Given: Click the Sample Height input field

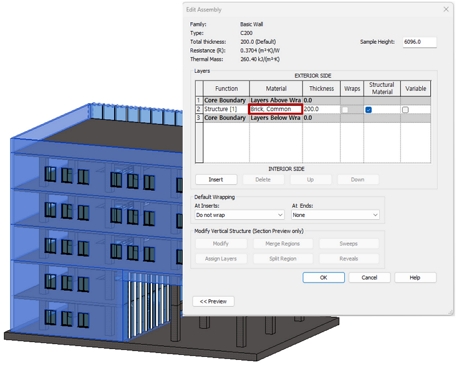Looking at the screenshot, I should pos(419,42).
